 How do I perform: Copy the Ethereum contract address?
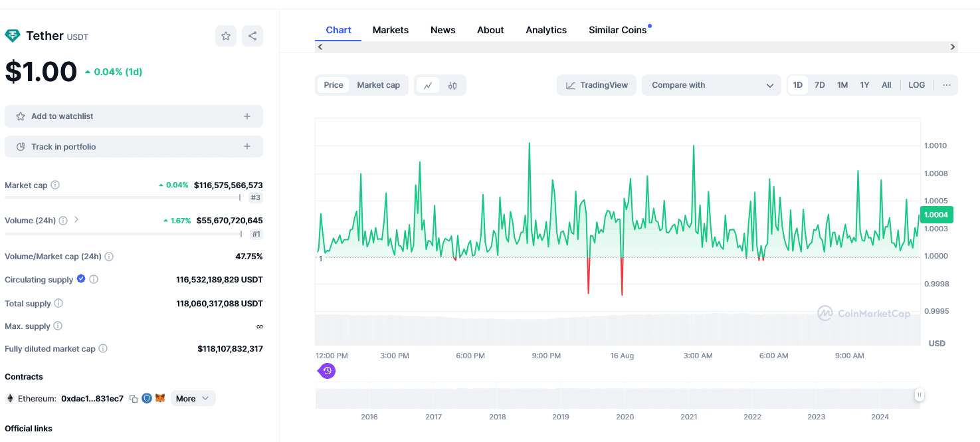(x=134, y=399)
